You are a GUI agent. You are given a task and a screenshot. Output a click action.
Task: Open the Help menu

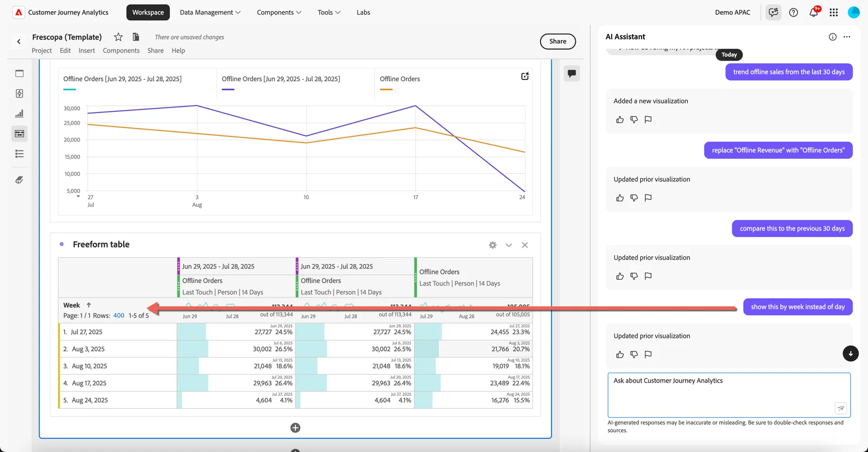click(x=178, y=50)
